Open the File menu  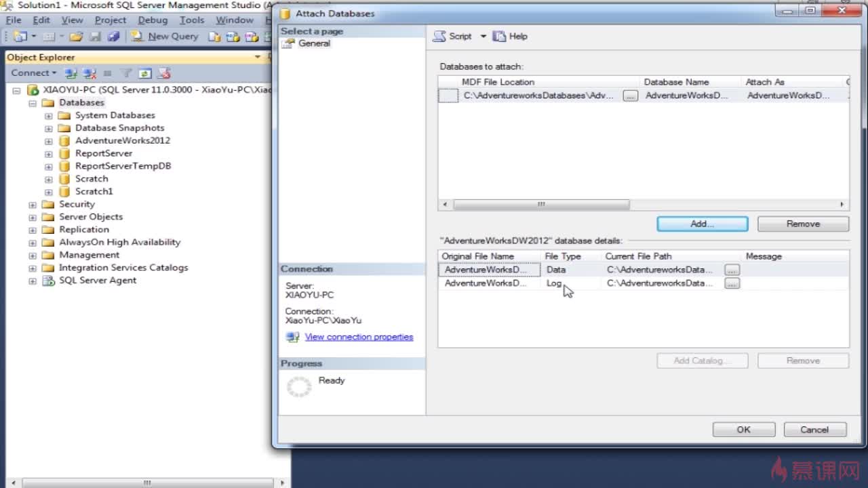[x=14, y=20]
